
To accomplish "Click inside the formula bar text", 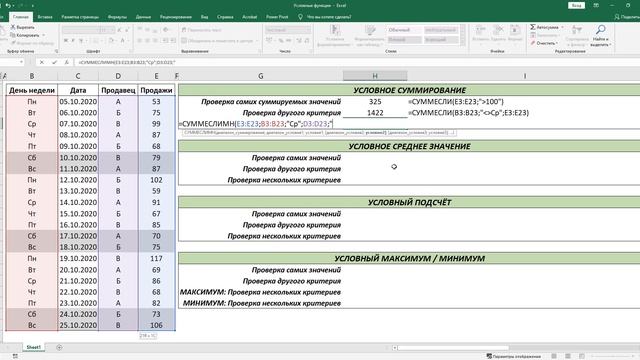I will pos(127,62).
